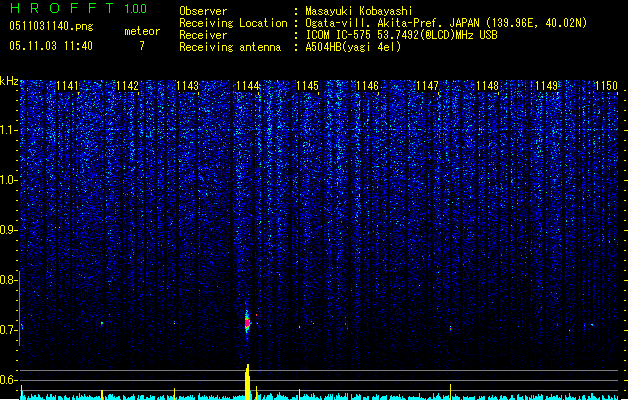Click time marker 1150
The height and width of the screenshot is (400, 629).
tap(607, 86)
